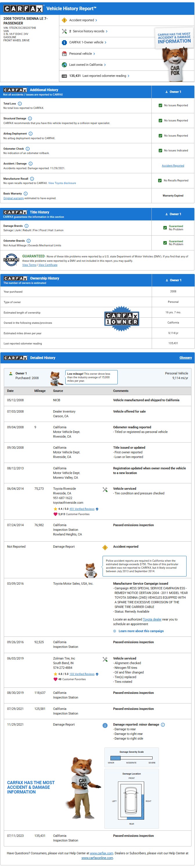
Task: Open info icon next to Basic Warranty
Action: 26,194
